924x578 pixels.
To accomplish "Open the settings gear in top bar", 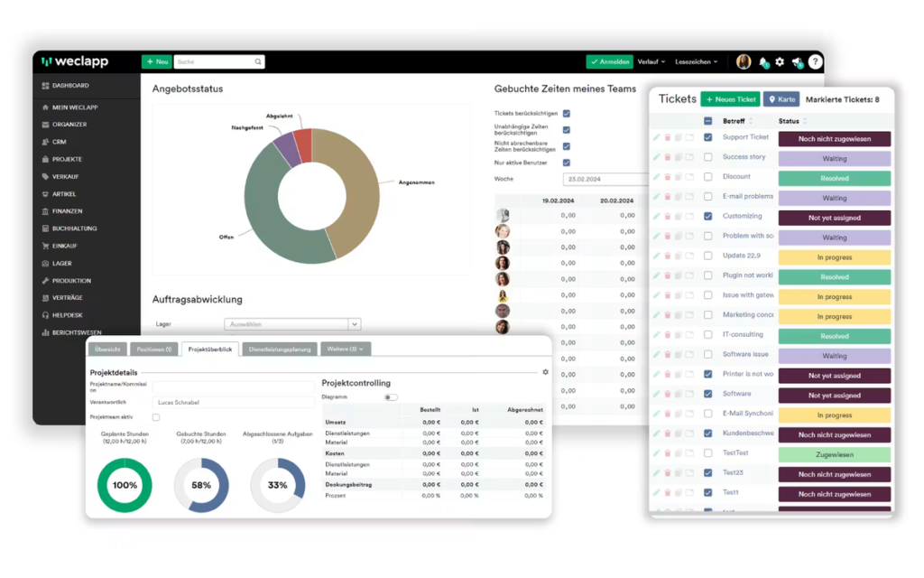I will 780,62.
